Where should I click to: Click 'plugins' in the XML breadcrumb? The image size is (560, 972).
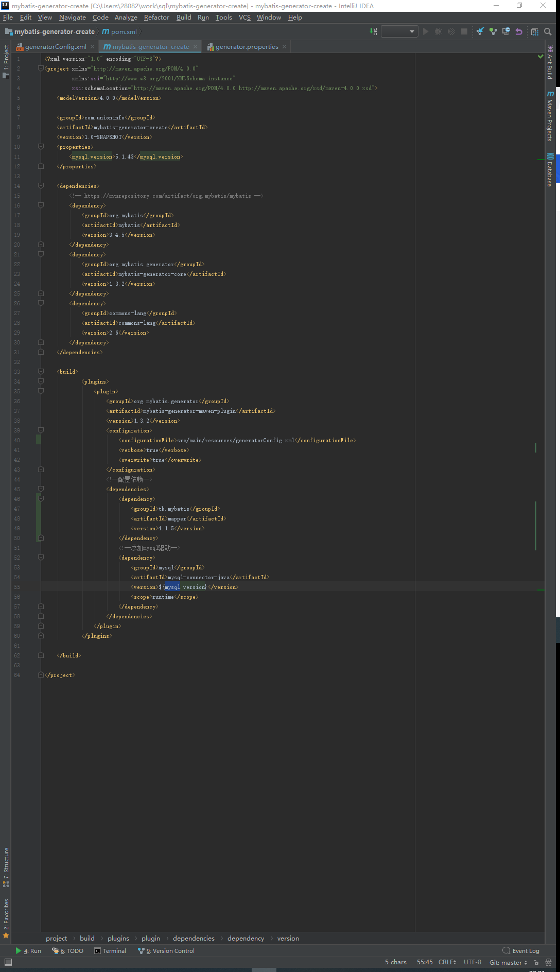point(118,938)
